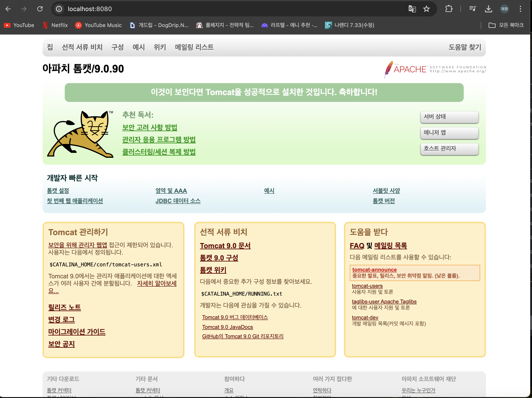Open the 롤체지지 bookmark

tap(225, 25)
